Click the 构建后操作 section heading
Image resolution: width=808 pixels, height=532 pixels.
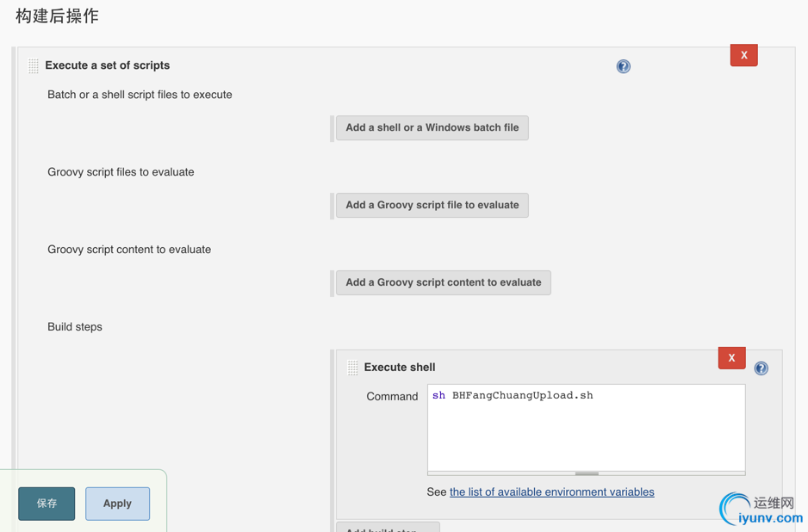(x=57, y=16)
